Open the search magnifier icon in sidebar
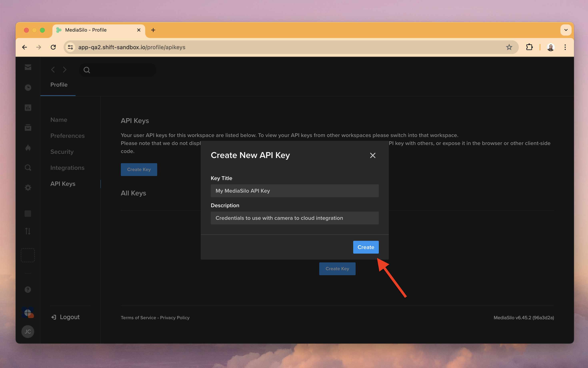This screenshot has width=588, height=368. 28,167
